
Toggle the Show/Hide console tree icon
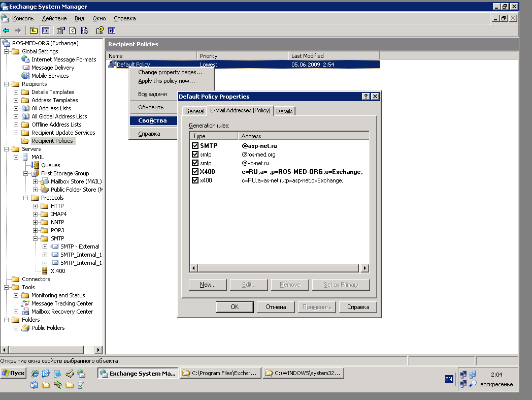46,30
